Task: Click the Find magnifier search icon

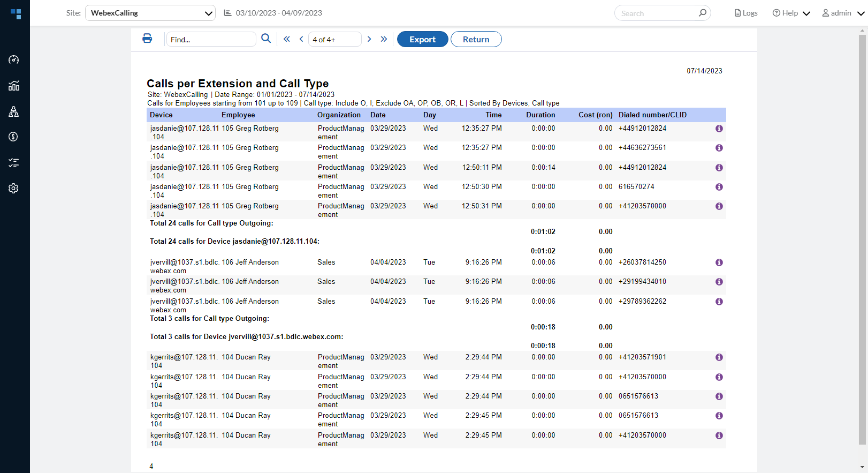Action: click(266, 39)
